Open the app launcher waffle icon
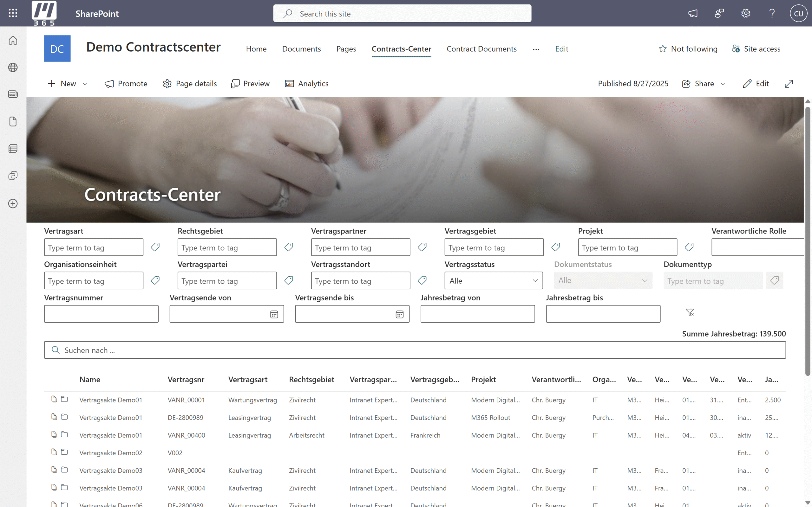This screenshot has width=812, height=507. pyautogui.click(x=13, y=13)
